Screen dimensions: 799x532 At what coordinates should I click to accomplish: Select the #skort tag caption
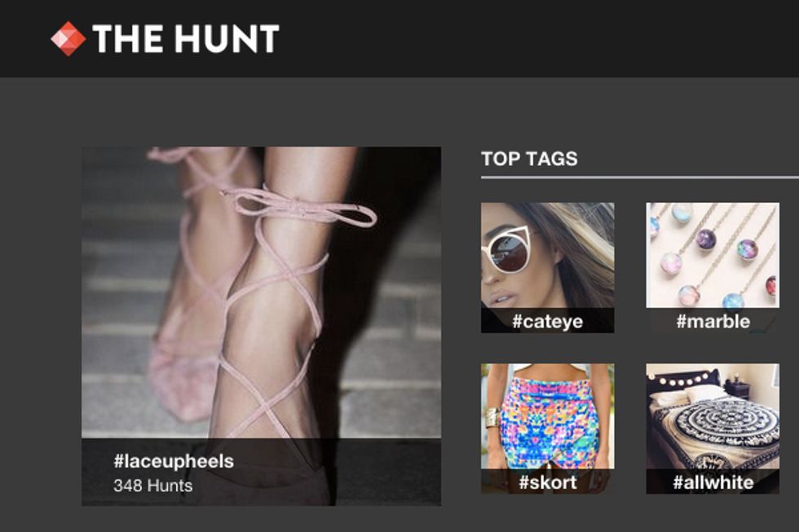point(547,481)
